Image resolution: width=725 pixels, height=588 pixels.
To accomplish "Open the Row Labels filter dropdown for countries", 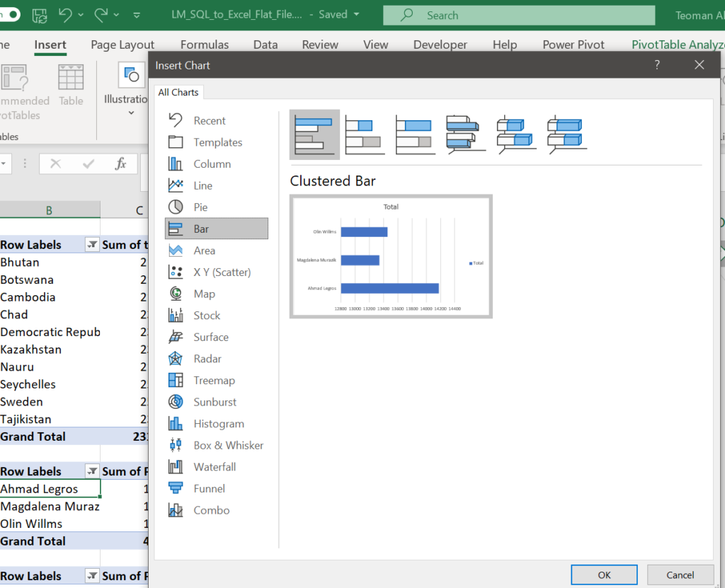I will coord(92,245).
